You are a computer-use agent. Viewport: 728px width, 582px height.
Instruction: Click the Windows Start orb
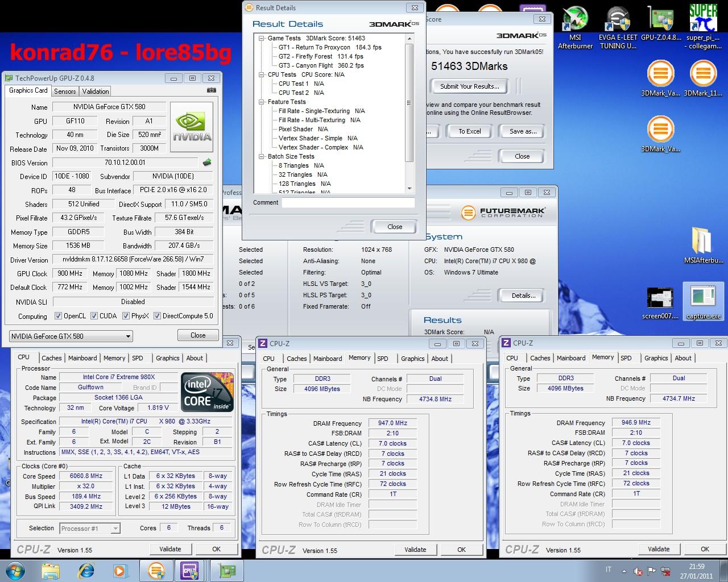tap(14, 571)
